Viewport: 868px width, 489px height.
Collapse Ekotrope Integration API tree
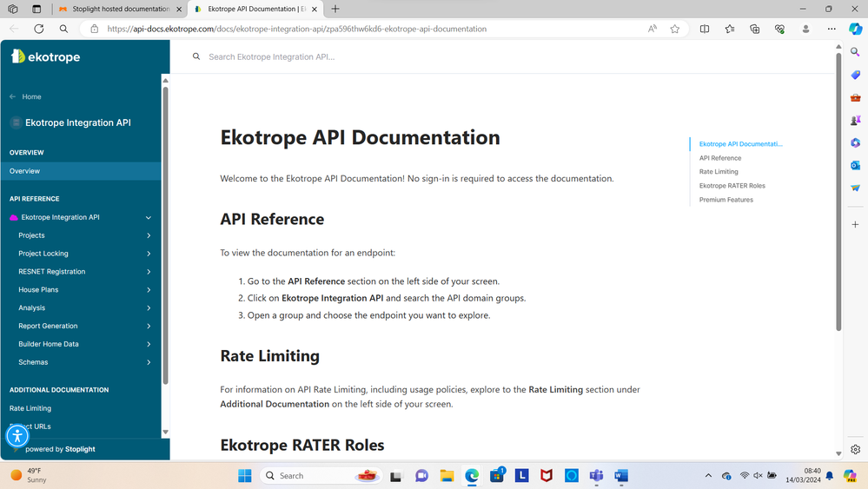click(x=149, y=217)
